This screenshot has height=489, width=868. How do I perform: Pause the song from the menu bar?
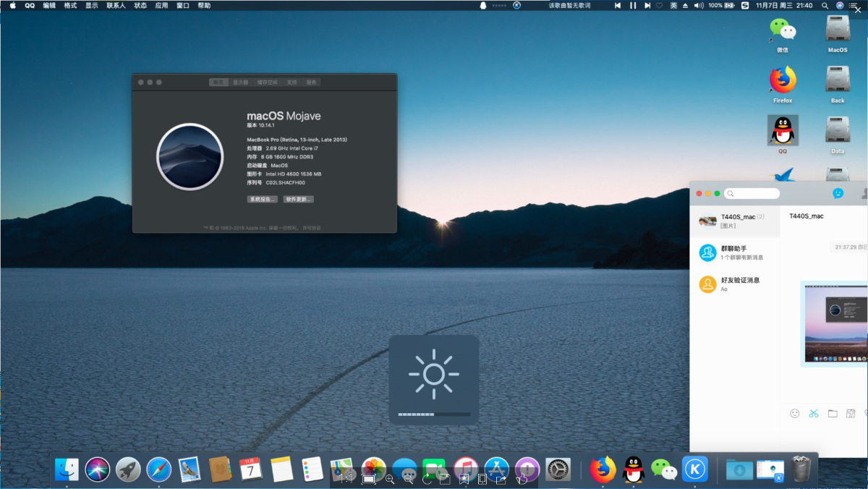click(x=633, y=5)
